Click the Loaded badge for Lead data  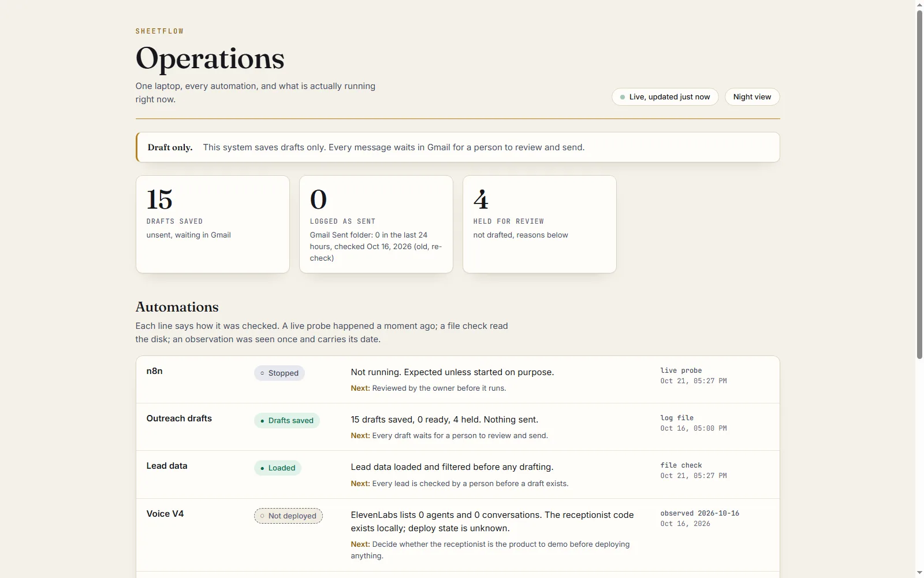[278, 468]
